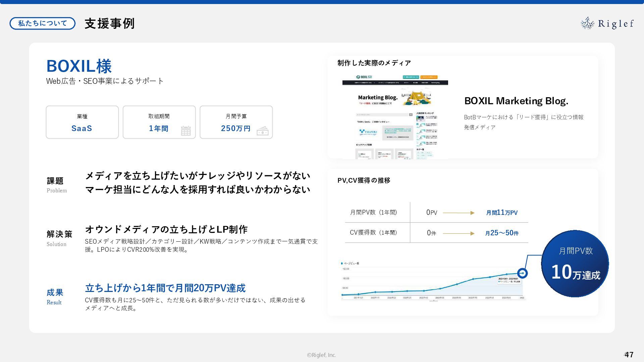
Task: Click the BOXIL様 client heading
Action: click(x=79, y=66)
